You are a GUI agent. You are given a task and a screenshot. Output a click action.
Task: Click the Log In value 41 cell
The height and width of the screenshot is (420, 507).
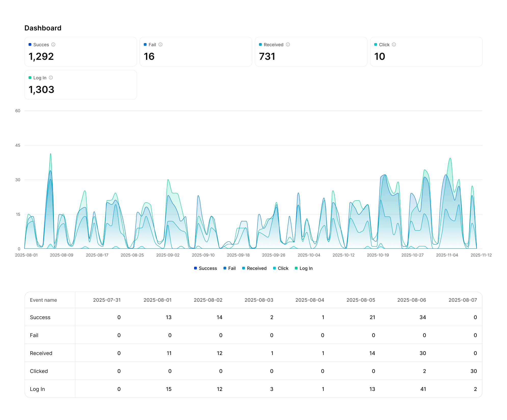pyautogui.click(x=423, y=389)
